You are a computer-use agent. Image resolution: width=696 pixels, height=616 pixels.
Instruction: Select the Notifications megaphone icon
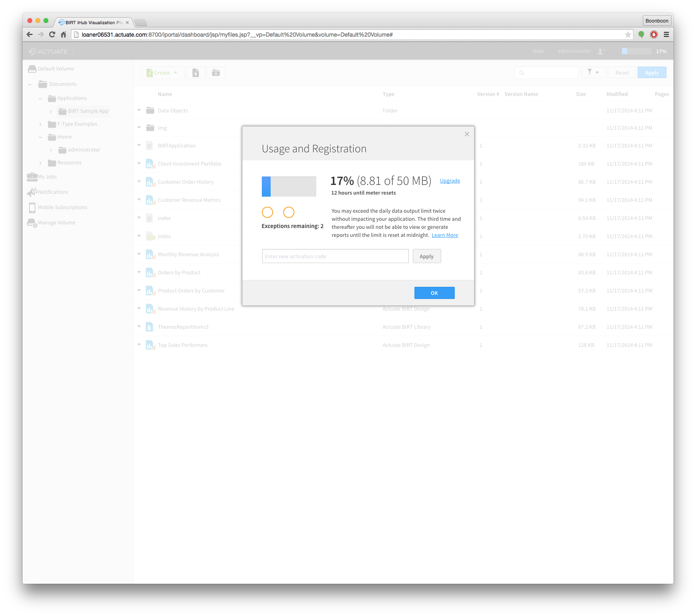pyautogui.click(x=32, y=192)
